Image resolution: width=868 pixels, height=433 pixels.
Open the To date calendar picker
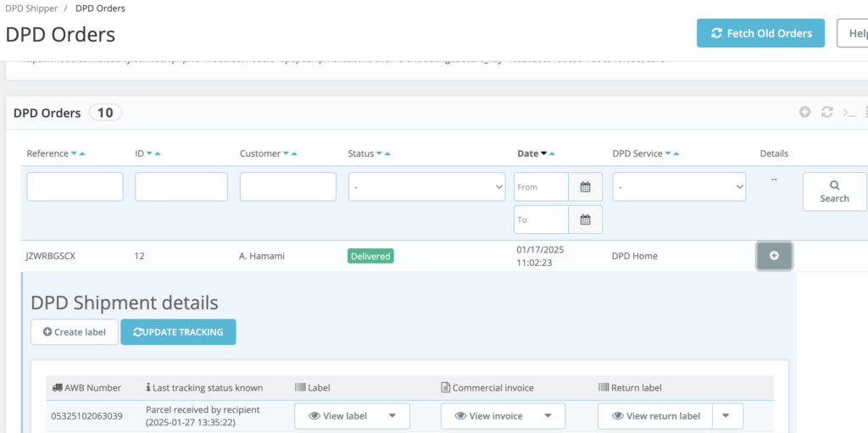pyautogui.click(x=585, y=219)
